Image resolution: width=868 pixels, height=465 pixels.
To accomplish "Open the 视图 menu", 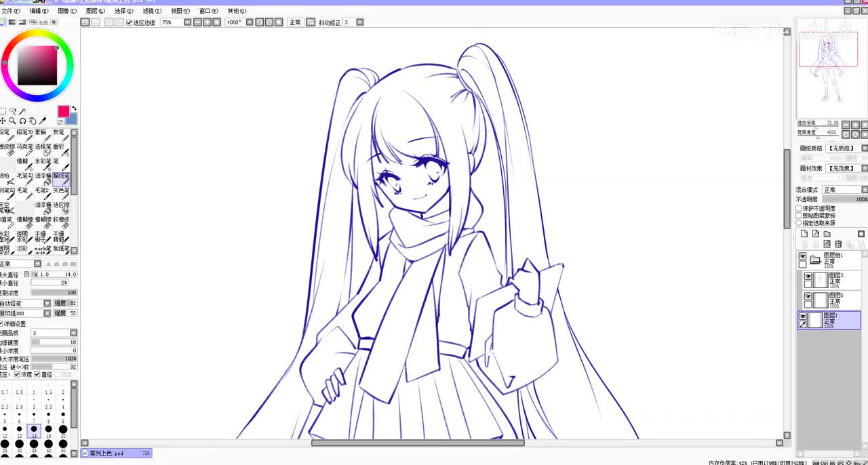I will [180, 11].
